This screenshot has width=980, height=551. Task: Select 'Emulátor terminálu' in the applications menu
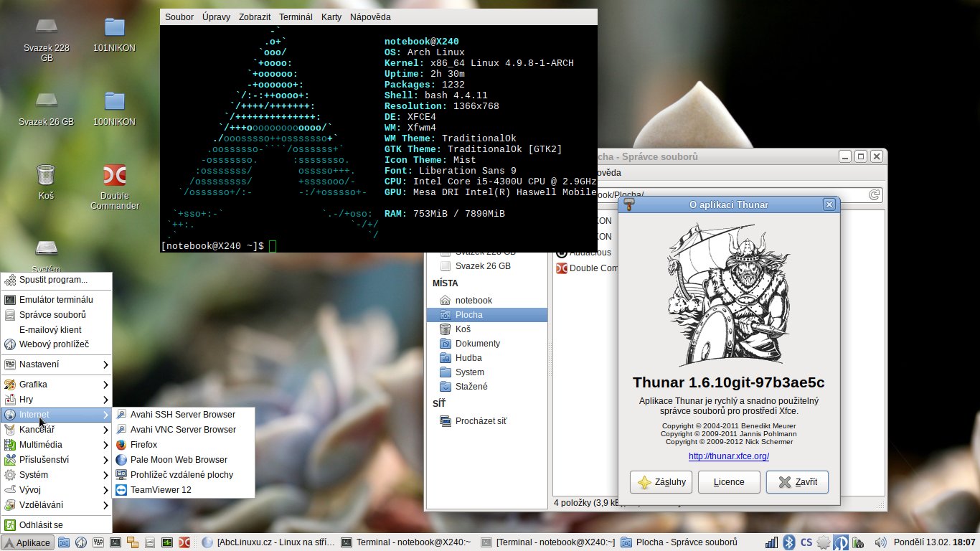click(x=57, y=299)
